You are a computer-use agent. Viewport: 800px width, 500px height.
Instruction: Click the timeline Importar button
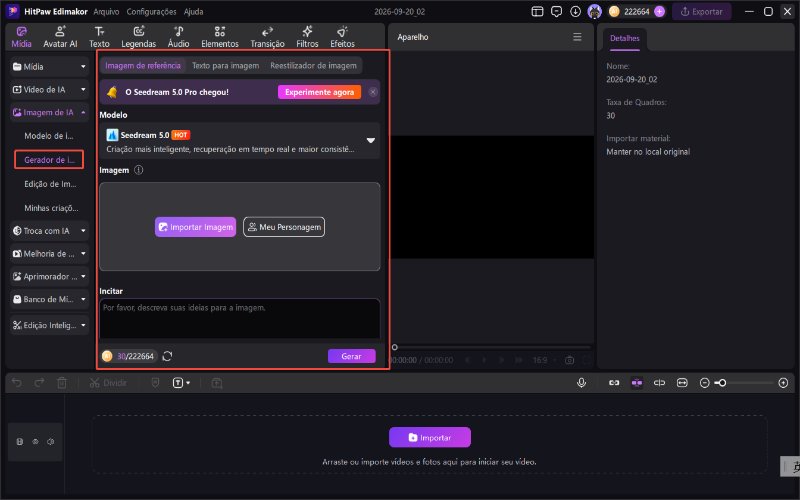pyautogui.click(x=430, y=437)
